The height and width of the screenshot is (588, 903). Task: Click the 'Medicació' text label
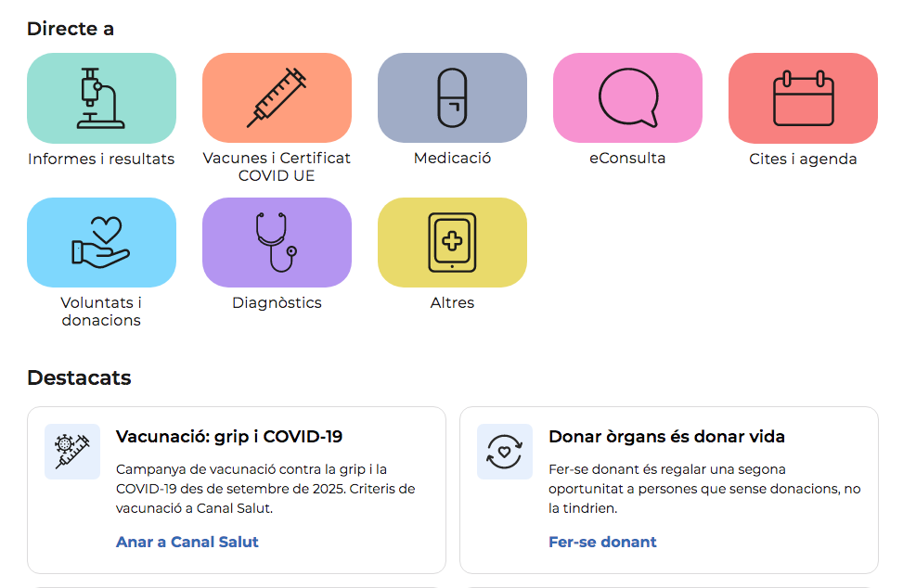click(452, 158)
